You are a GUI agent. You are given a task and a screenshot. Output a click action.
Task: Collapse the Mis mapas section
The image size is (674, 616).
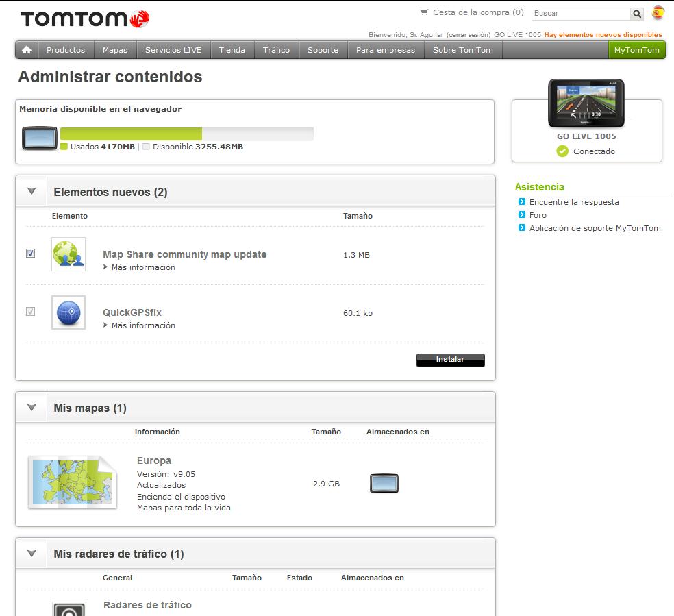pyautogui.click(x=32, y=408)
